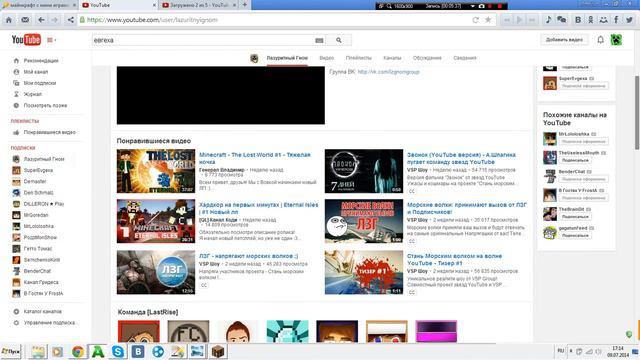Viewport: 640px width, 360px height.
Task: Launch Chrome from the taskbar
Action: [x=78, y=351]
